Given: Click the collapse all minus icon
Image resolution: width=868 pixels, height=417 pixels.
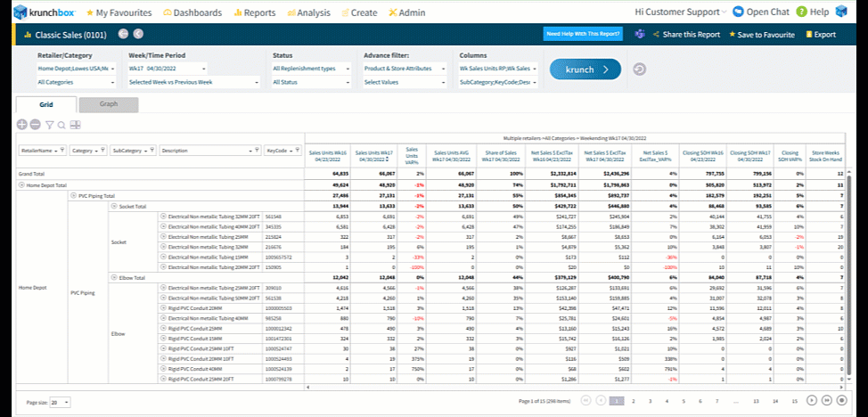Looking at the screenshot, I should (x=35, y=126).
